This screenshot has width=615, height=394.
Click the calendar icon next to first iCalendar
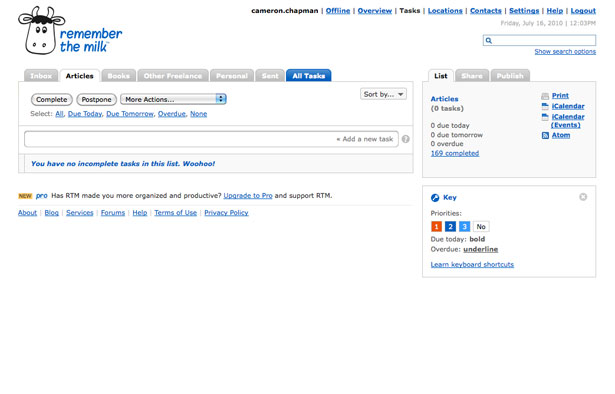tap(545, 106)
